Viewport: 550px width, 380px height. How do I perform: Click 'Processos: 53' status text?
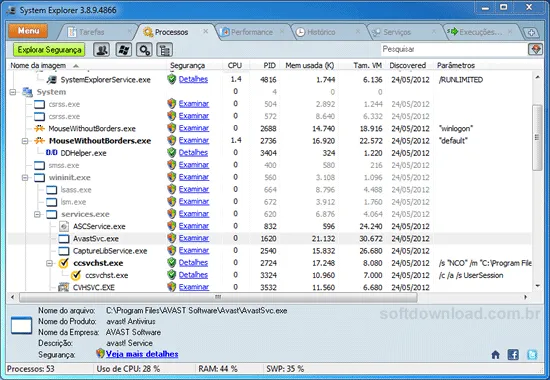click(x=31, y=369)
